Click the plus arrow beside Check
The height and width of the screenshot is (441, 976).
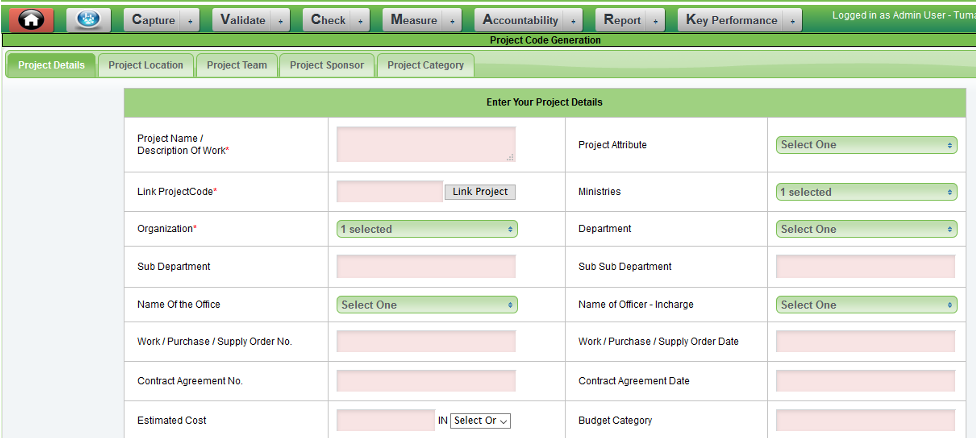[x=361, y=21]
